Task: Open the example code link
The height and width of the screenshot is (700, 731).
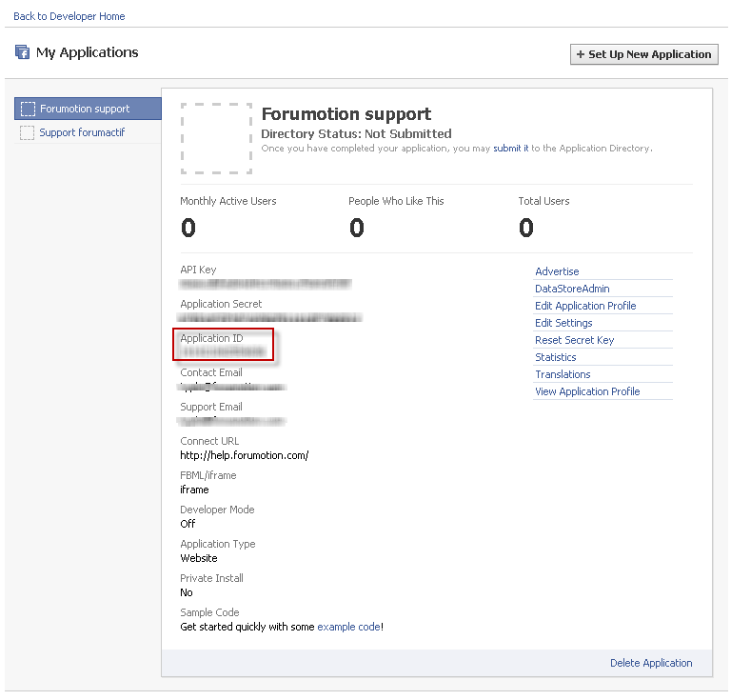Action: [x=348, y=627]
